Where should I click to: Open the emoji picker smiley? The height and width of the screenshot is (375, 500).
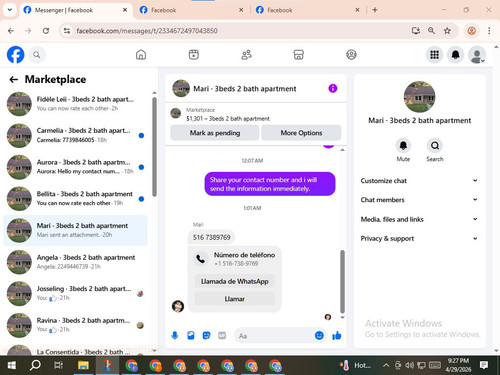click(x=319, y=335)
